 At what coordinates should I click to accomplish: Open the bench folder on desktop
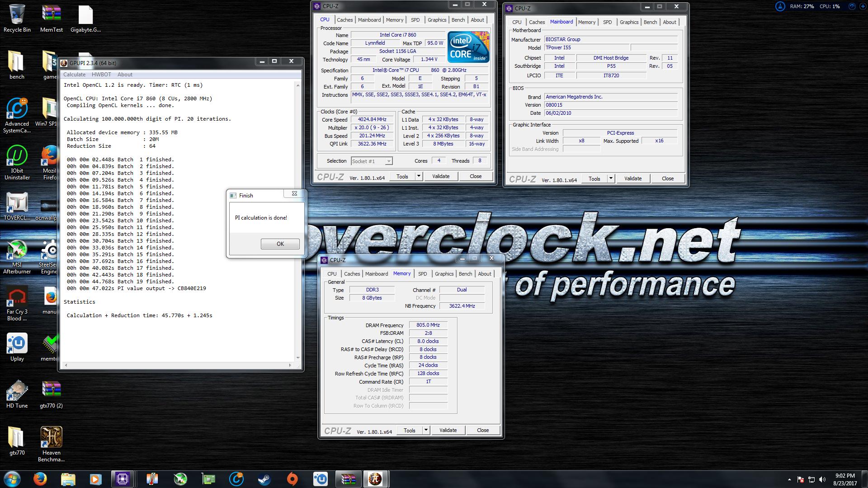[17, 65]
